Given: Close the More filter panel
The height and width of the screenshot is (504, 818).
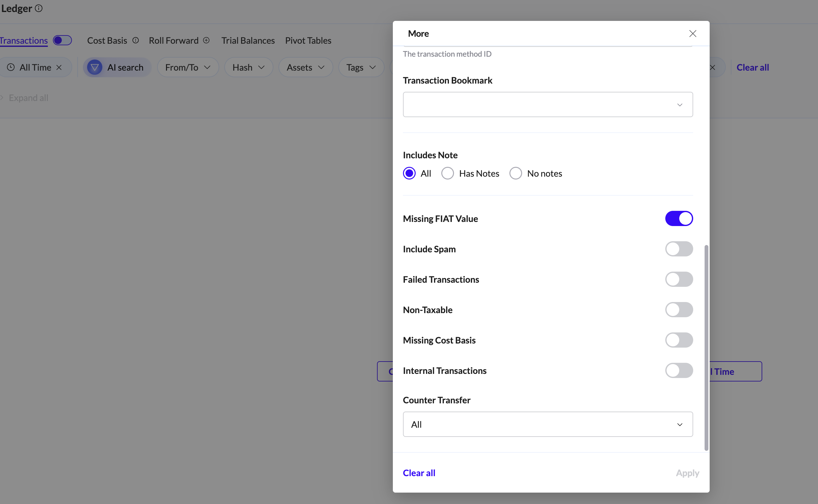Looking at the screenshot, I should 693,34.
